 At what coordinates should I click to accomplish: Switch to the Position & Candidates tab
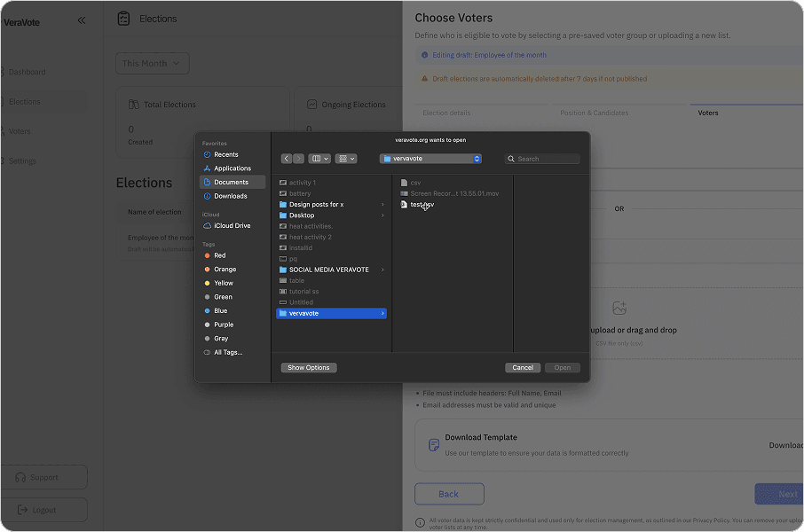click(595, 113)
